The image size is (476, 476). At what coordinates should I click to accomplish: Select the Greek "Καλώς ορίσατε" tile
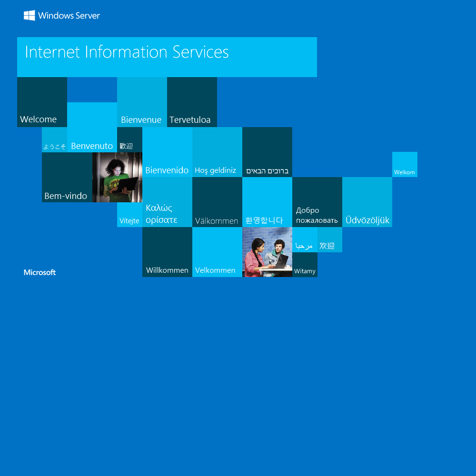click(167, 202)
